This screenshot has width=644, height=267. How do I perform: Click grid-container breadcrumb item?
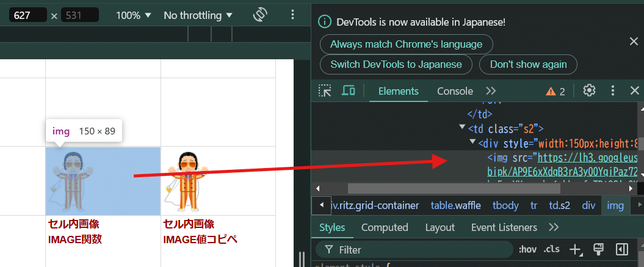pos(375,205)
